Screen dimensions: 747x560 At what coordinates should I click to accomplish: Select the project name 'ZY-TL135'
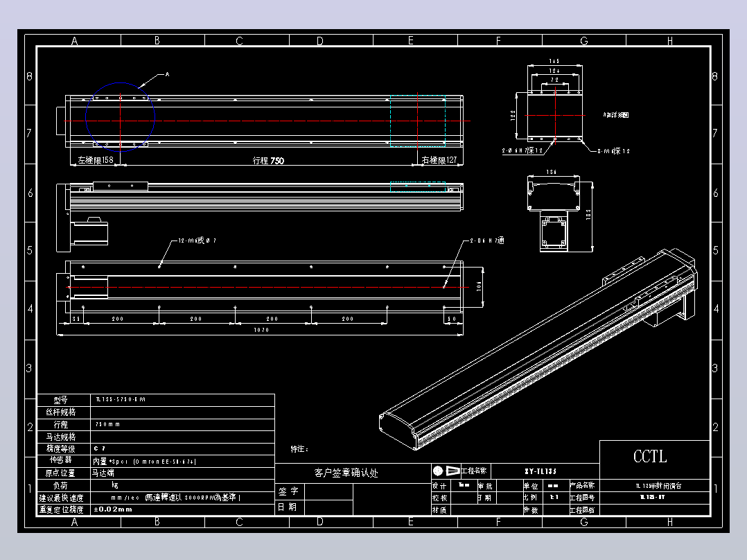point(541,471)
